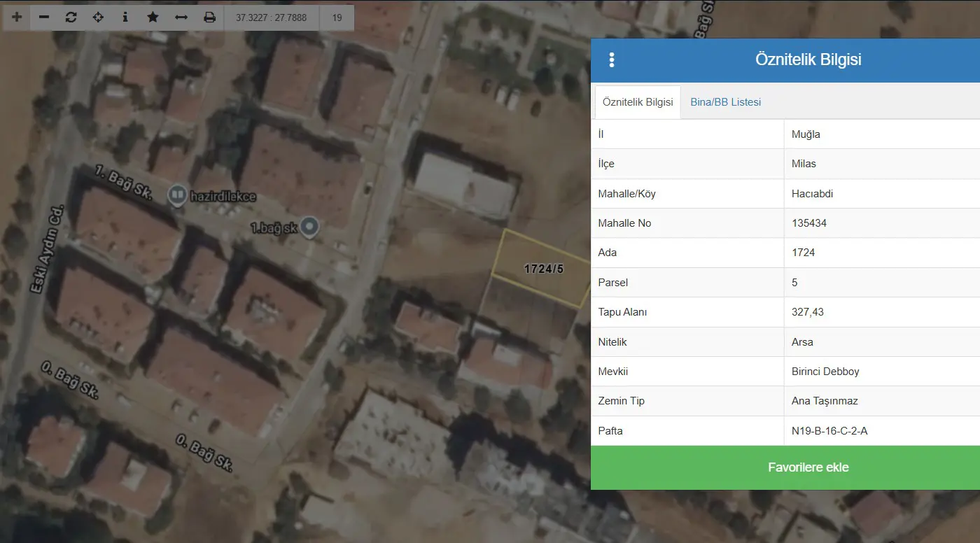
Task: Refresh the map using the circular arrows icon
Action: (x=71, y=17)
